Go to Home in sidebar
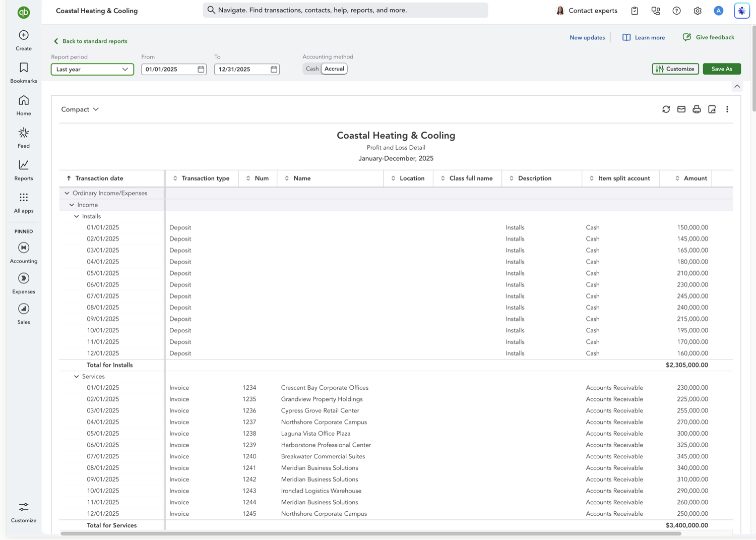 [24, 105]
